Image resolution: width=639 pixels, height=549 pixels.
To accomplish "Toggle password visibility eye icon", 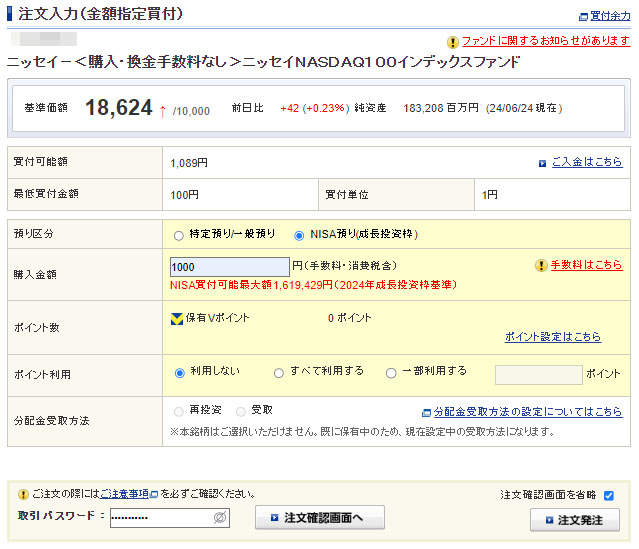I will pos(220,517).
